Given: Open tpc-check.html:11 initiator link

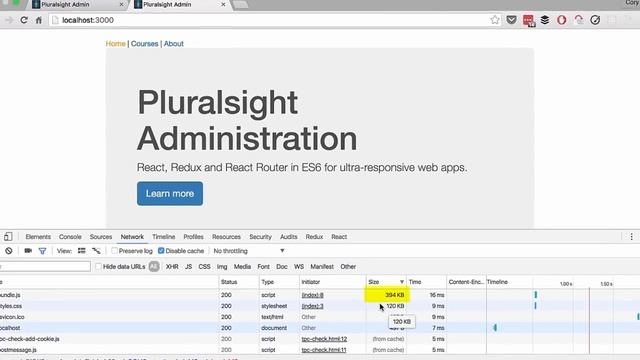Looking at the screenshot, I should coord(324,350).
